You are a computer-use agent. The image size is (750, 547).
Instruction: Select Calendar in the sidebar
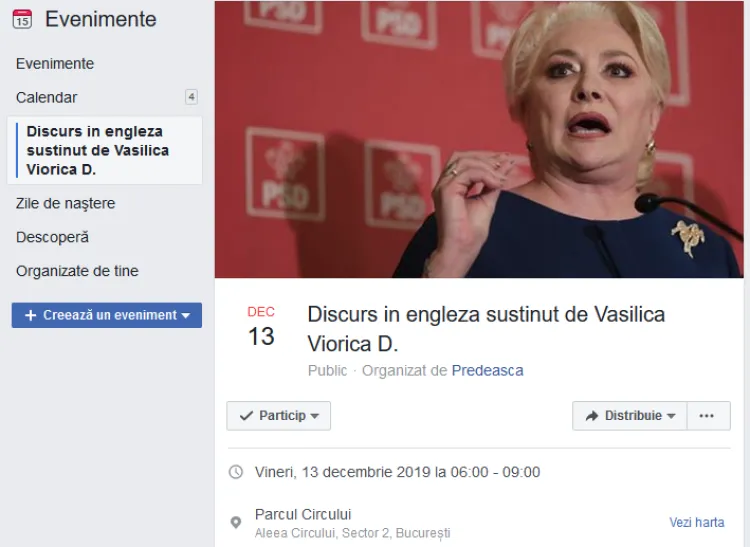tap(46, 98)
